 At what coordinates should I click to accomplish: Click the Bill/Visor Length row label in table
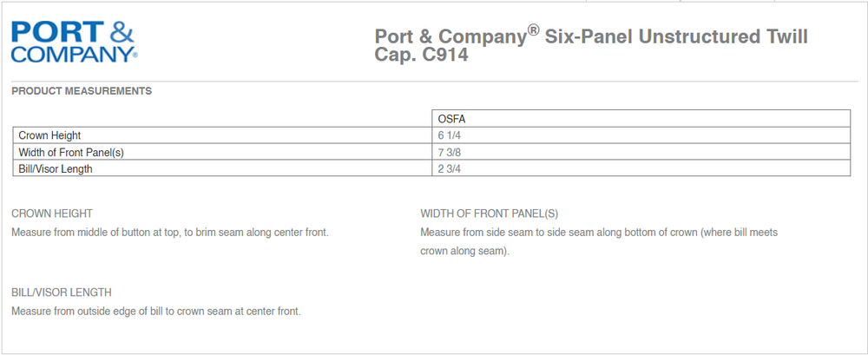(x=56, y=168)
